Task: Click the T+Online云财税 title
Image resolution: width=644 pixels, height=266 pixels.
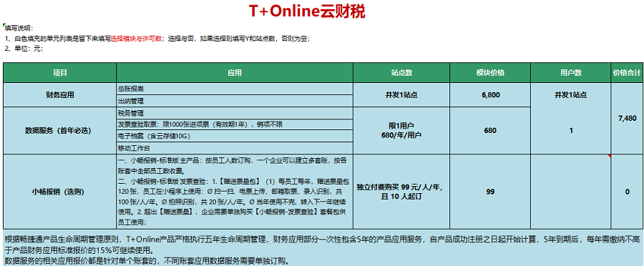Action: coord(307,11)
